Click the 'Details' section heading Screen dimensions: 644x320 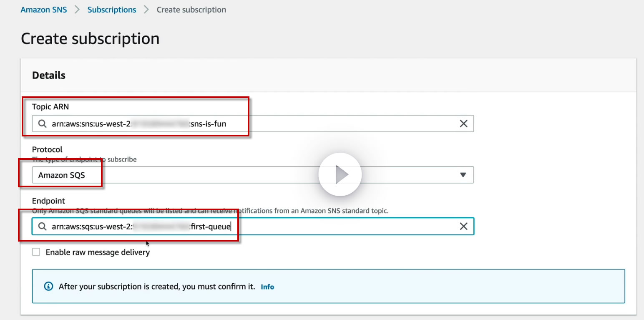click(49, 75)
